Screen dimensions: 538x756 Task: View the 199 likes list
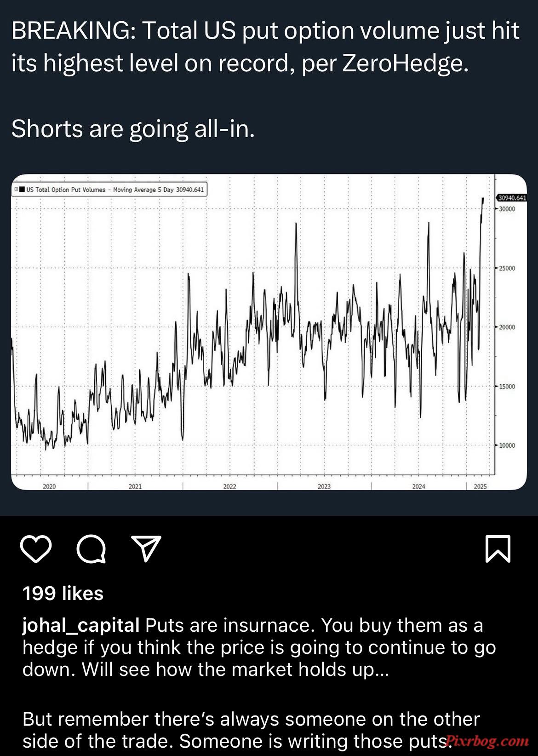tap(63, 593)
